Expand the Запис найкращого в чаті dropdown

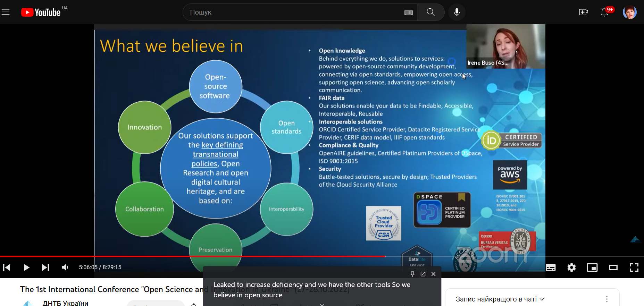click(x=500, y=299)
